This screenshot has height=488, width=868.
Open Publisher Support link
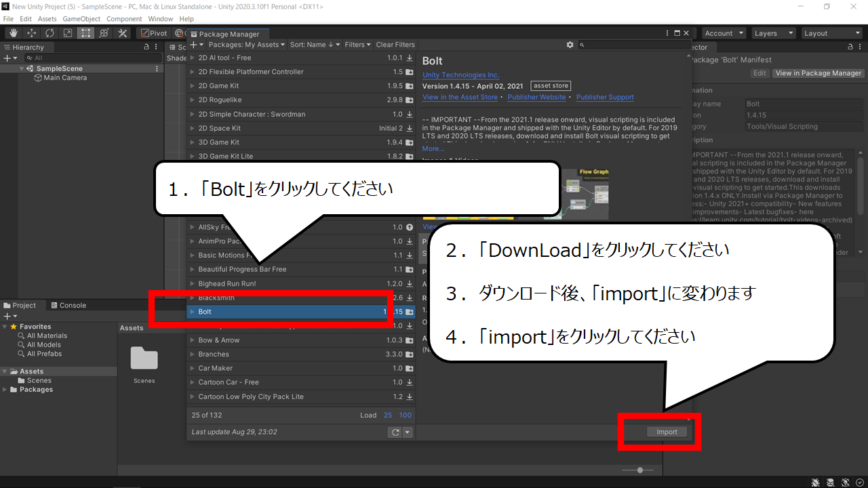pyautogui.click(x=605, y=98)
